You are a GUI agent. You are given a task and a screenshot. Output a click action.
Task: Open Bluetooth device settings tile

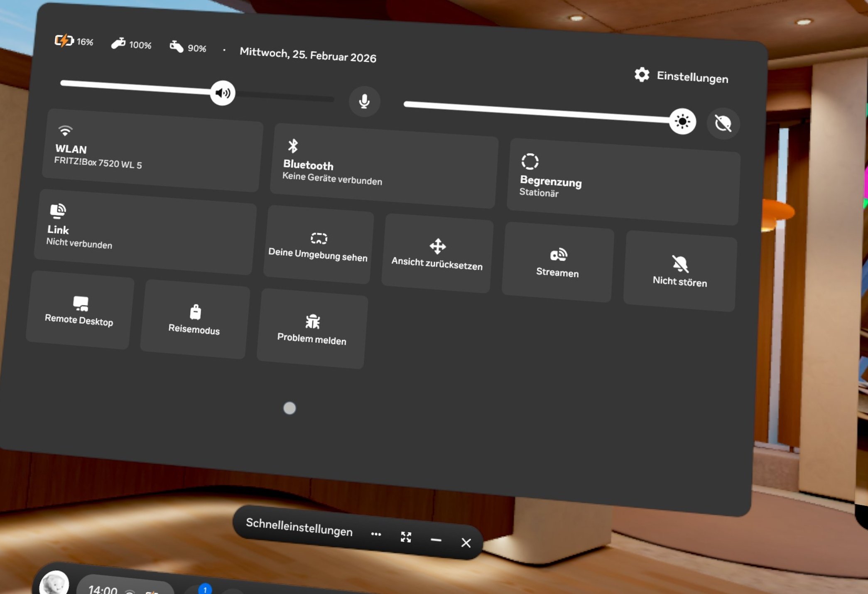tap(384, 166)
